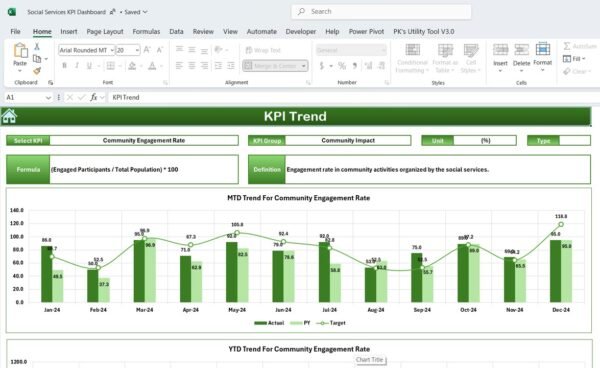Expand the Saved status dropdown
Screen dimensions: 600x368
coord(145,12)
